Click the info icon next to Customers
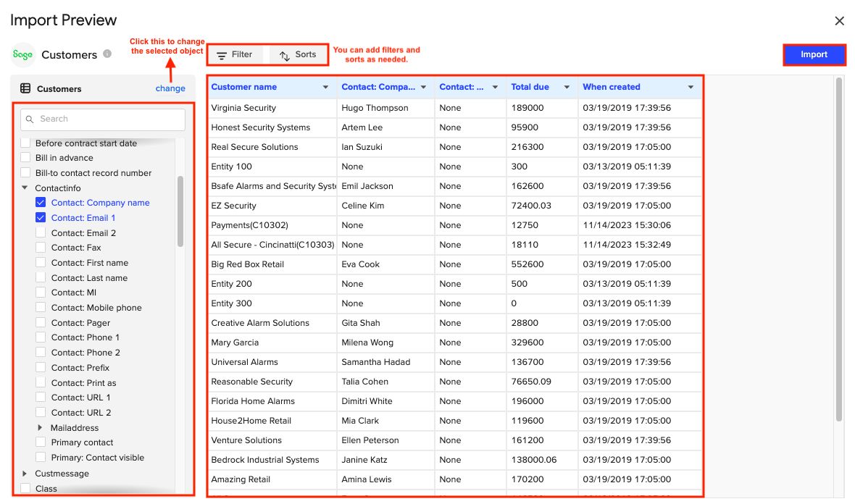The width and height of the screenshot is (855, 504). (x=107, y=54)
